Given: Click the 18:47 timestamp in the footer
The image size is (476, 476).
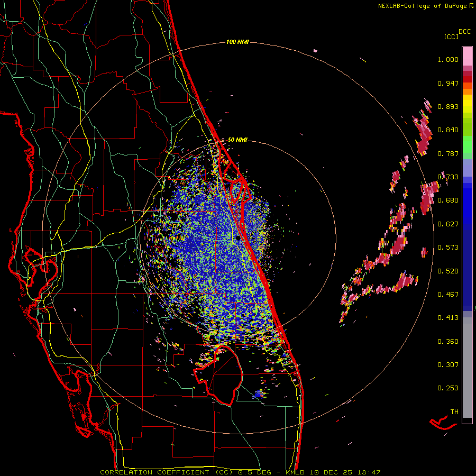Looking at the screenshot, I should pos(369,472).
